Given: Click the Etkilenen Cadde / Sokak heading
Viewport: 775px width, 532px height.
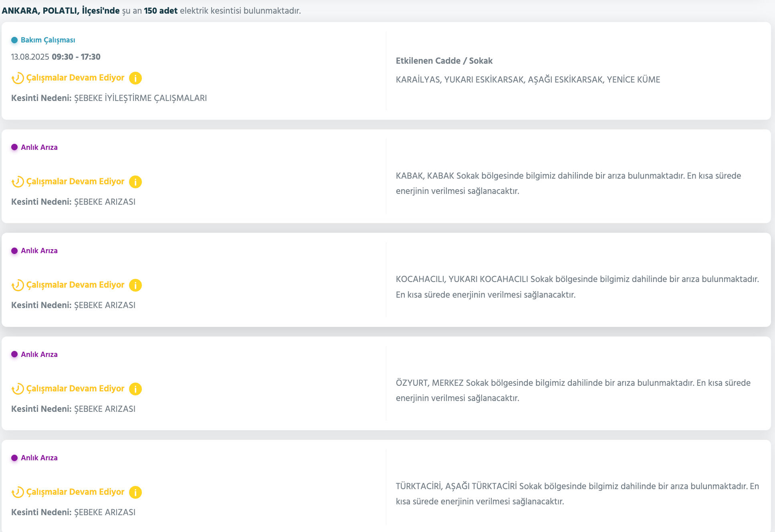Looking at the screenshot, I should [444, 61].
